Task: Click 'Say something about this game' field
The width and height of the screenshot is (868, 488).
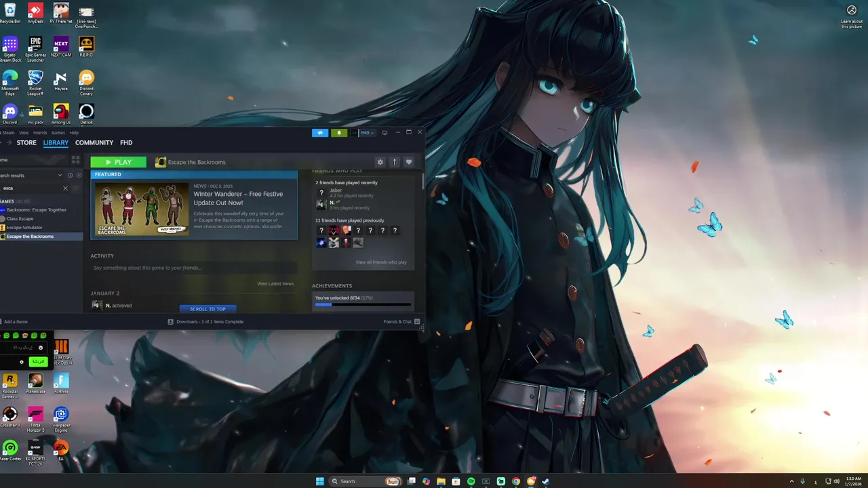Action: pyautogui.click(x=194, y=268)
